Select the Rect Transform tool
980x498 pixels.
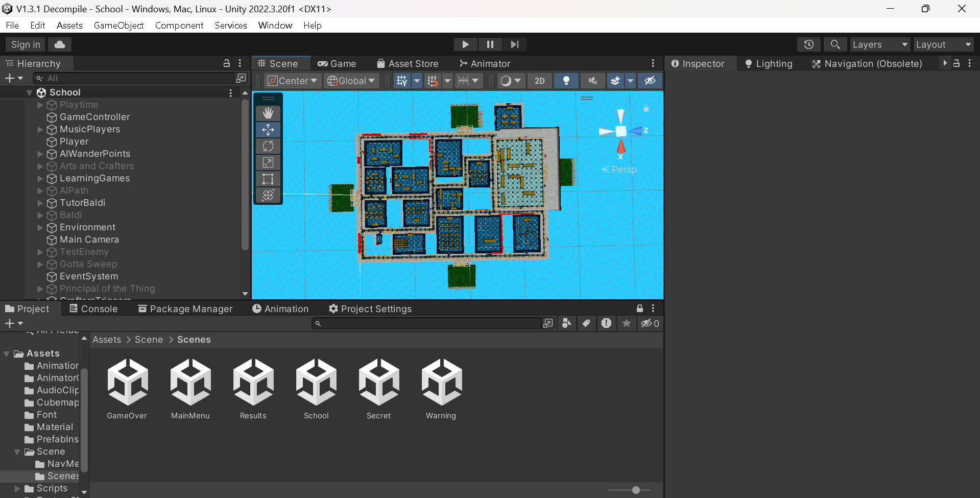click(268, 179)
